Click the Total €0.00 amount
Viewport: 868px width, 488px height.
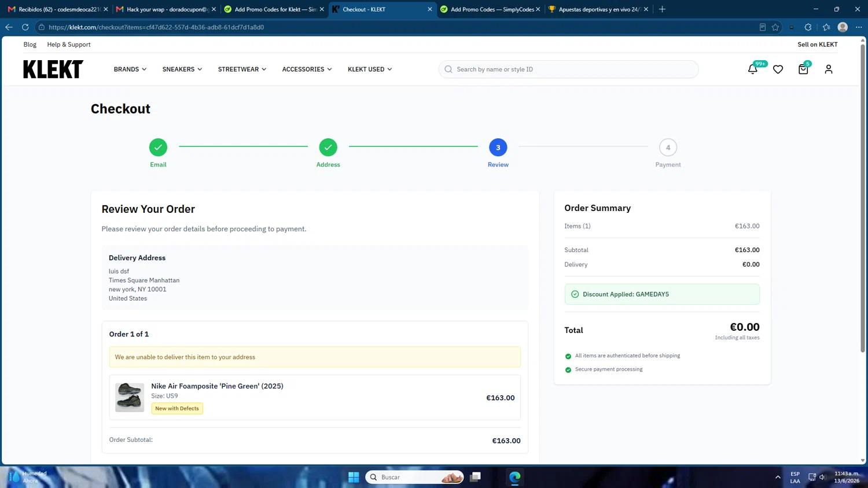[744, 327]
